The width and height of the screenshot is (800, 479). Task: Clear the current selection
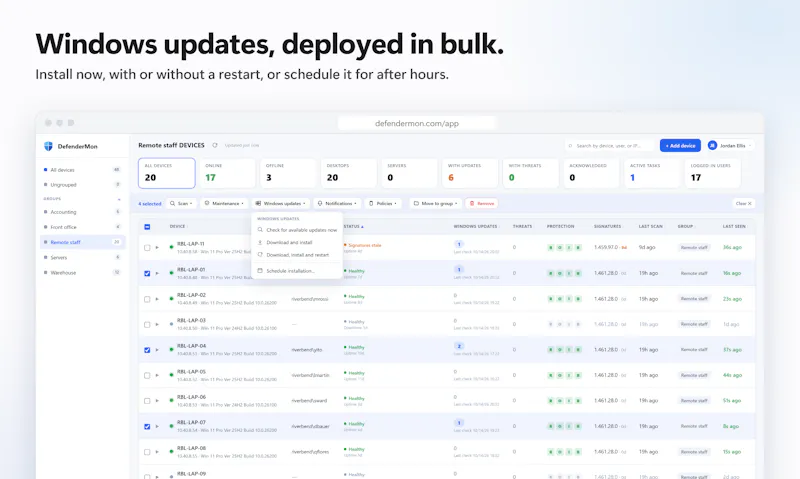pos(743,203)
